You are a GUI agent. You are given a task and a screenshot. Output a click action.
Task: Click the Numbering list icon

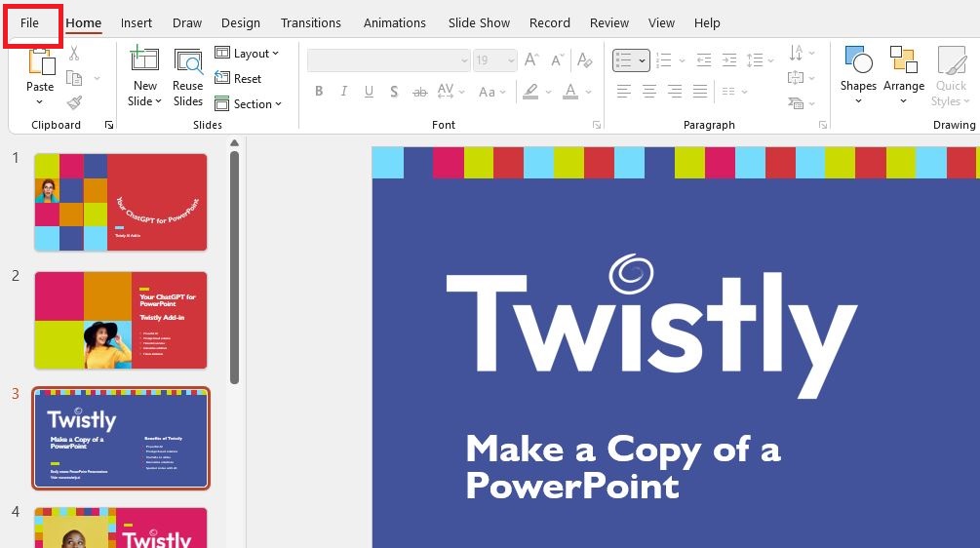tap(664, 60)
